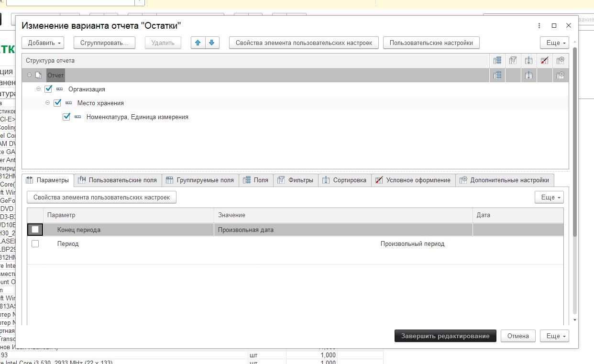Click the fields icon in structure header
The height and width of the screenshot is (364, 594).
(x=497, y=61)
